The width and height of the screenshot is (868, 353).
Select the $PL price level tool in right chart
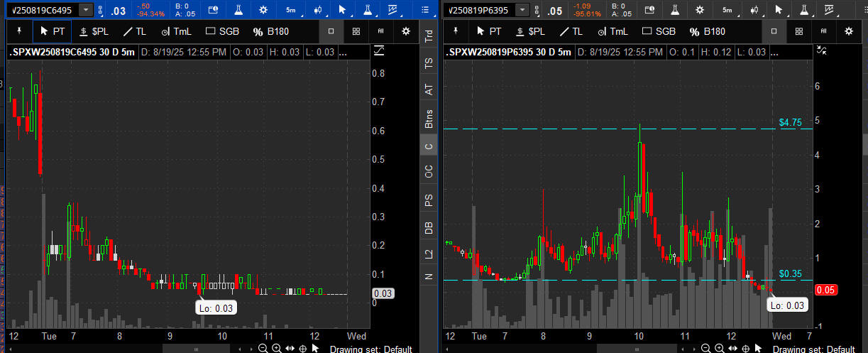(529, 31)
